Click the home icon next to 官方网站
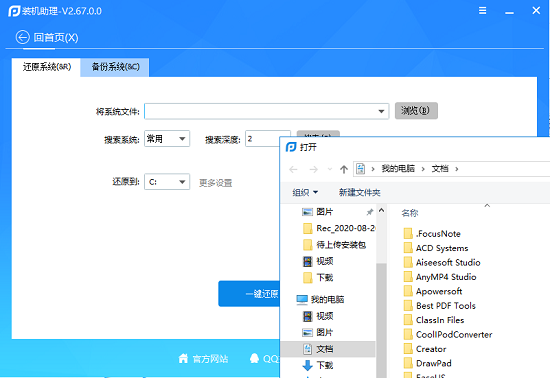The width and height of the screenshot is (550, 378). (183, 358)
